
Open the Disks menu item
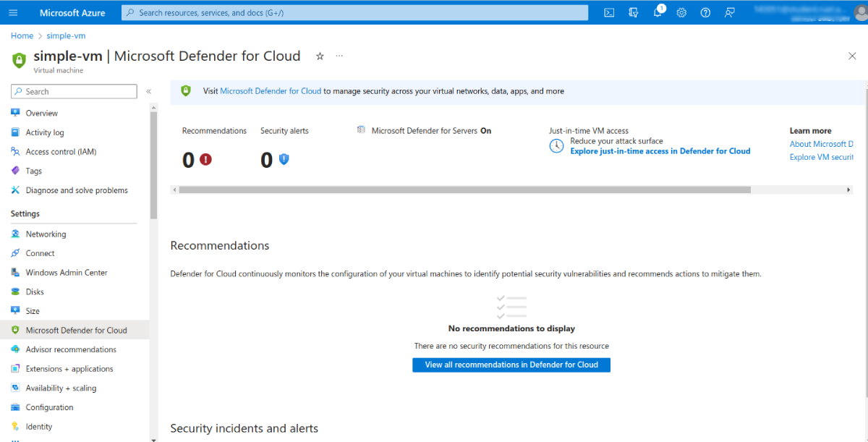tap(35, 292)
